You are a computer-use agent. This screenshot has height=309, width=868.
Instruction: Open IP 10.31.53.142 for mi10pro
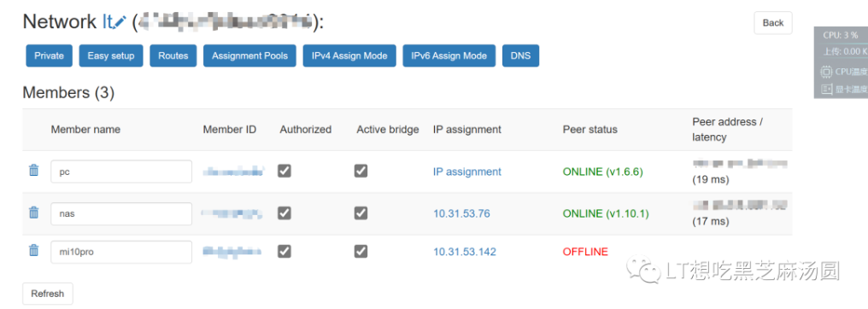[465, 252]
